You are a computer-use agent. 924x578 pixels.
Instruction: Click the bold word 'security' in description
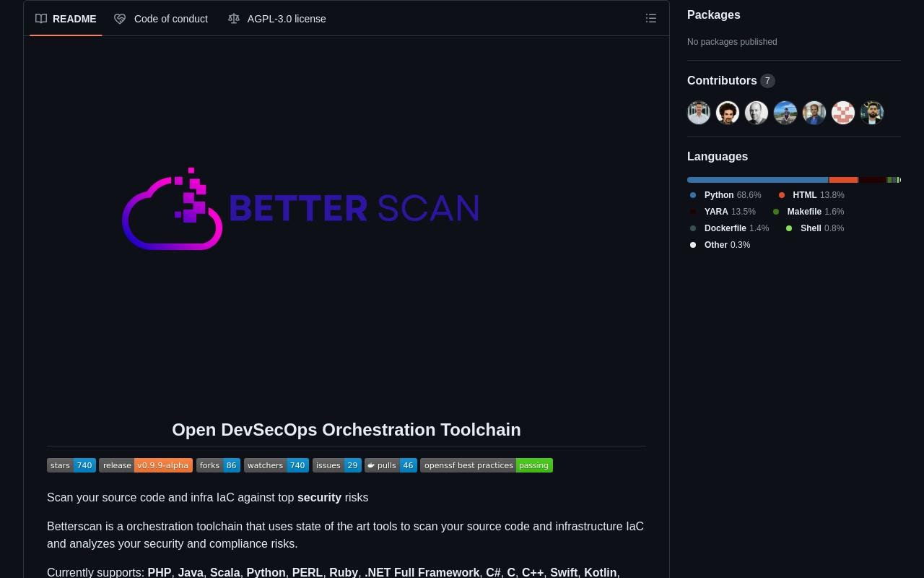click(x=319, y=498)
